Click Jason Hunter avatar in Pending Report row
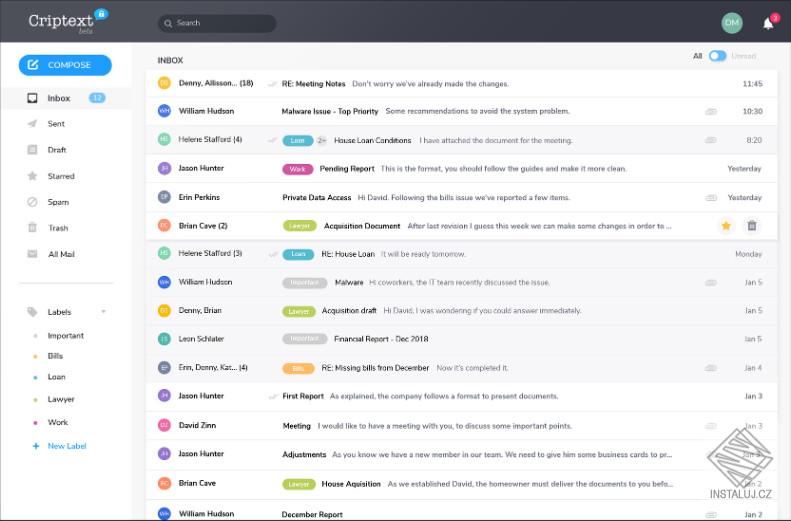 pos(164,168)
